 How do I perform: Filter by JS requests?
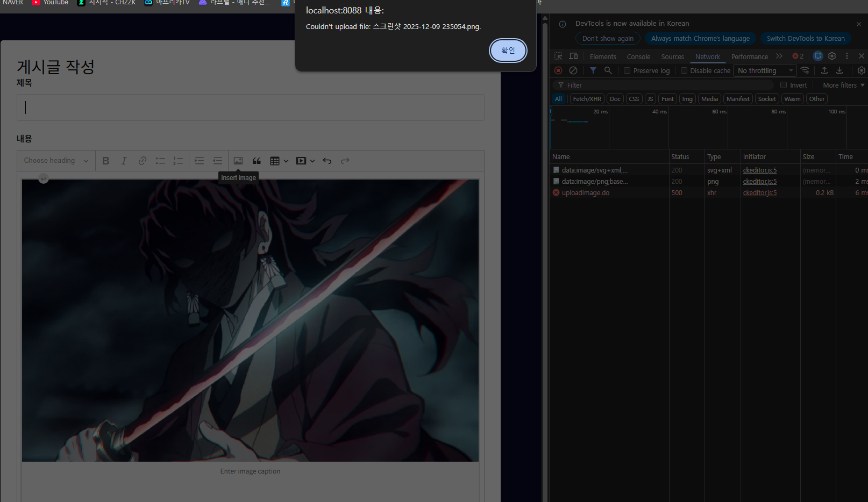click(650, 99)
